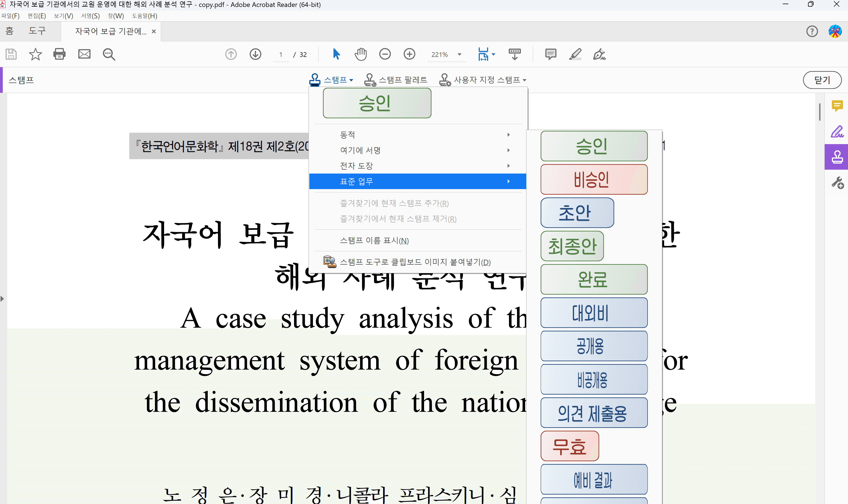The height and width of the screenshot is (504, 848).
Task: Switch to the 홈 tab
Action: click(x=9, y=31)
